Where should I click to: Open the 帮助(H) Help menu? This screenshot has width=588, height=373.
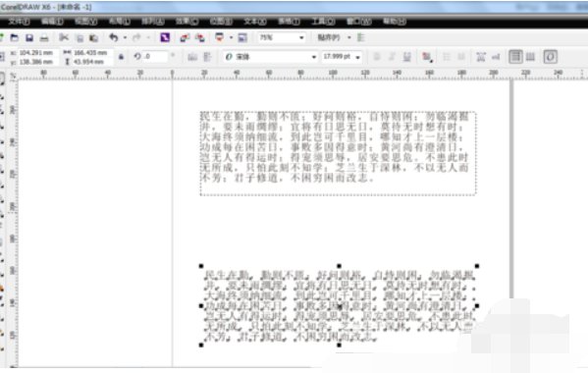395,22
